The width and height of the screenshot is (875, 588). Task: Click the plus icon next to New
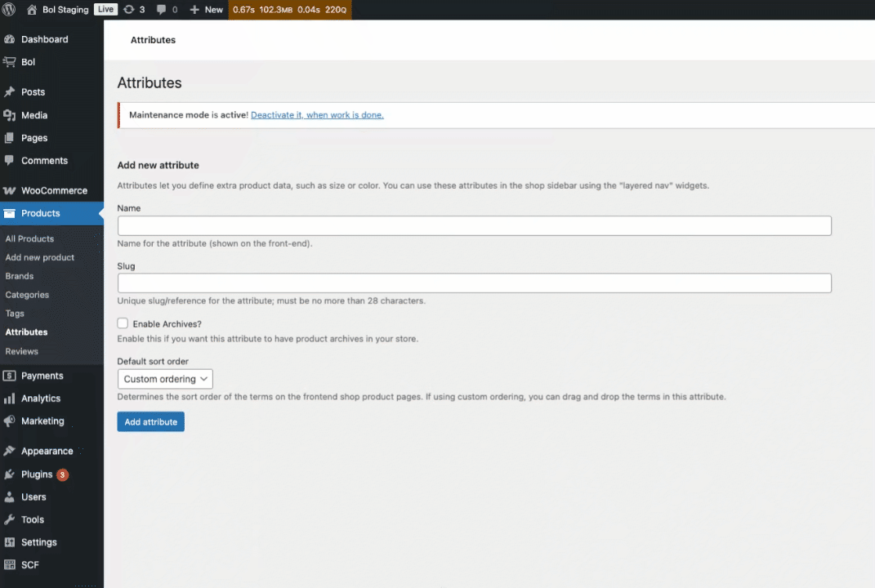click(194, 10)
